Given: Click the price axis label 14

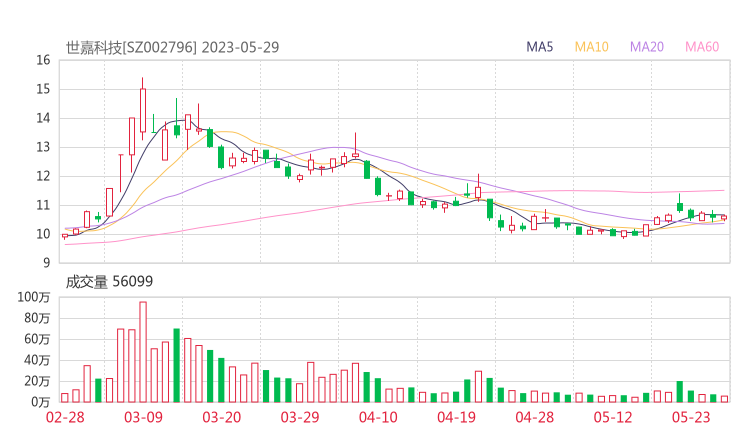Looking at the screenshot, I should (43, 118).
